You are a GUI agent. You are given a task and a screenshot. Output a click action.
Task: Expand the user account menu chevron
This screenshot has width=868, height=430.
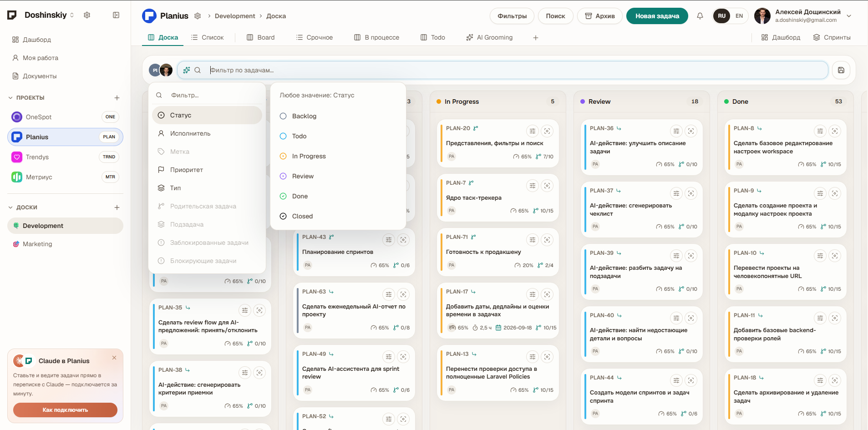[849, 16]
